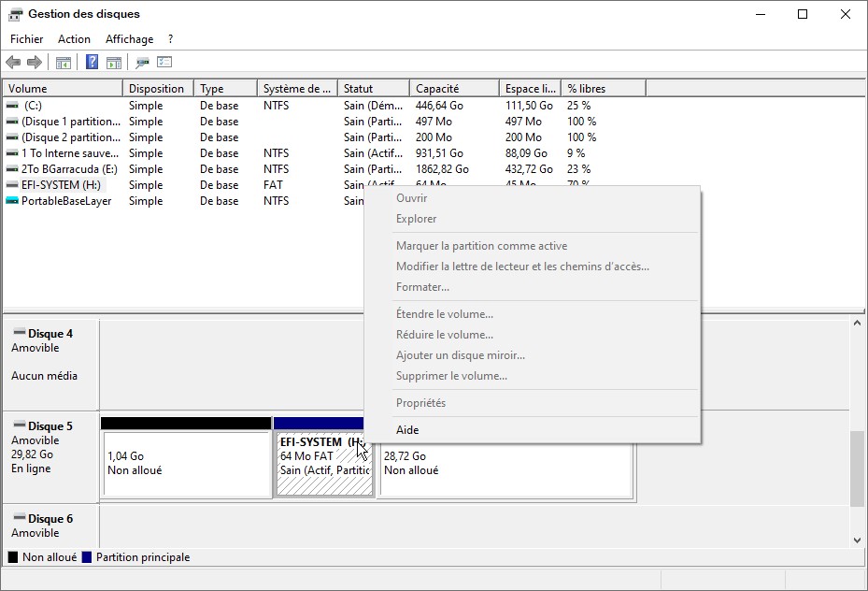Select the (C:) volume drive icon
868x591 pixels.
click(12, 106)
